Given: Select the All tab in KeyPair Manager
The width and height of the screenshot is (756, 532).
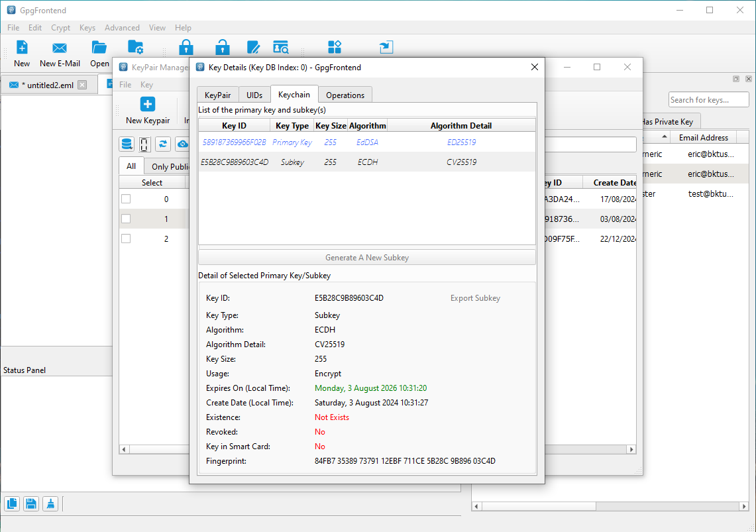Looking at the screenshot, I should coord(131,166).
